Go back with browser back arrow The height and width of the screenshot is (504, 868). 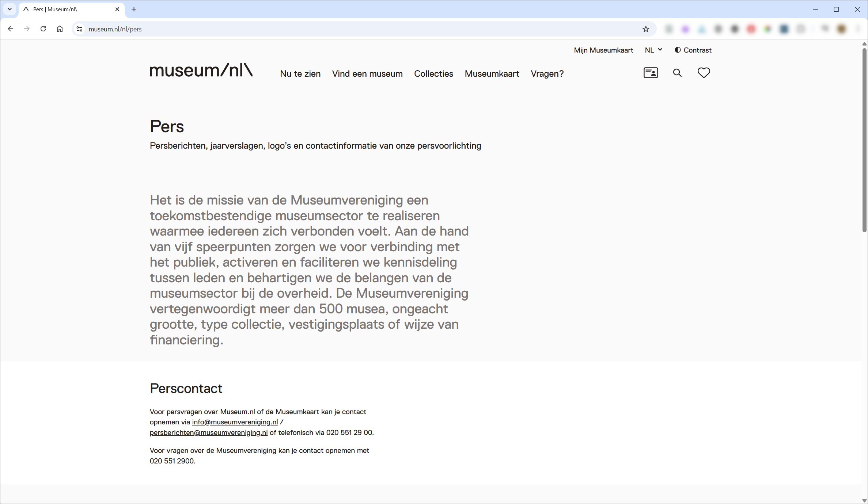(x=10, y=29)
